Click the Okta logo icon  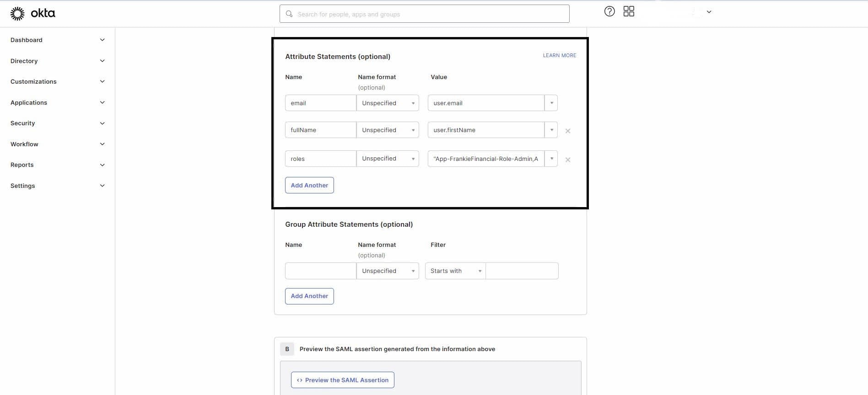point(17,14)
